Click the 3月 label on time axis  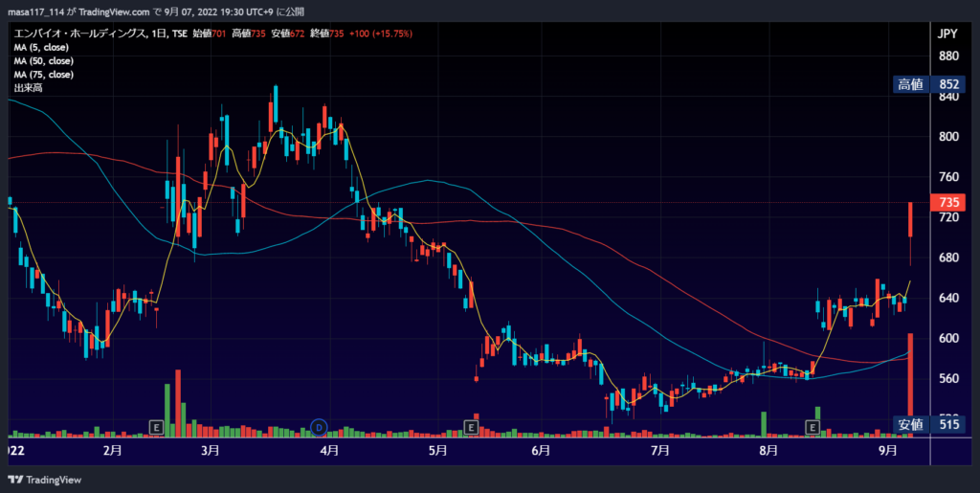pyautogui.click(x=211, y=450)
